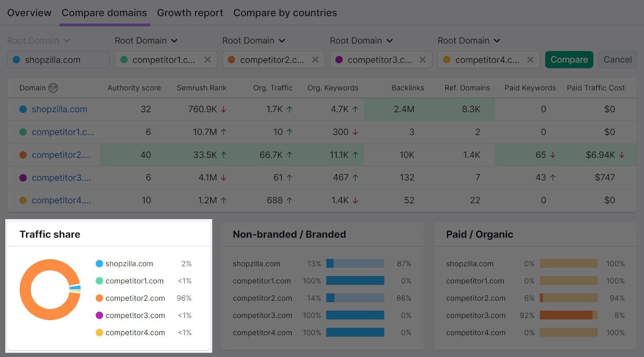Viewport: 644px width, 357px height.
Task: Open the Compare by countries tab
Action: (285, 12)
